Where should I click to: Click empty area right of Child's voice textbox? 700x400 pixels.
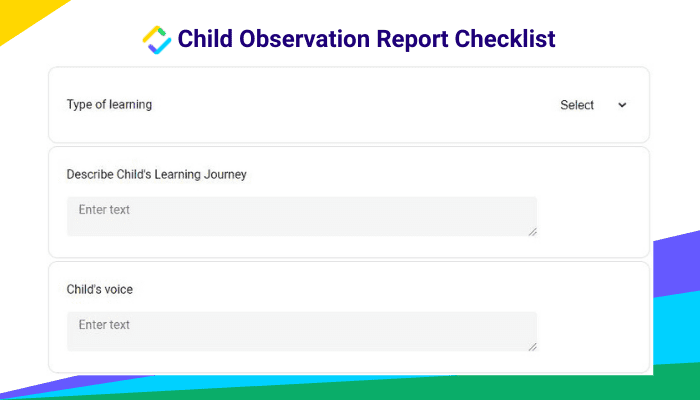pyautogui.click(x=592, y=331)
